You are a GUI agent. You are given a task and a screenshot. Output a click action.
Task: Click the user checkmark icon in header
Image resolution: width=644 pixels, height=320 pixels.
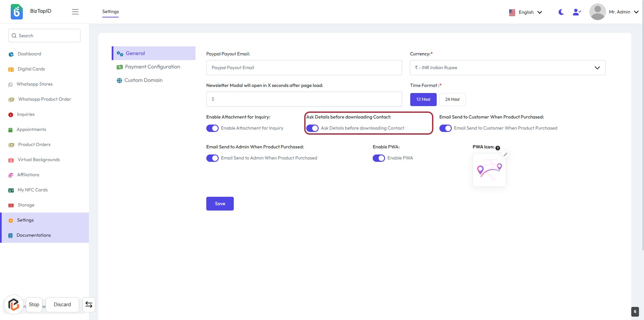click(577, 12)
